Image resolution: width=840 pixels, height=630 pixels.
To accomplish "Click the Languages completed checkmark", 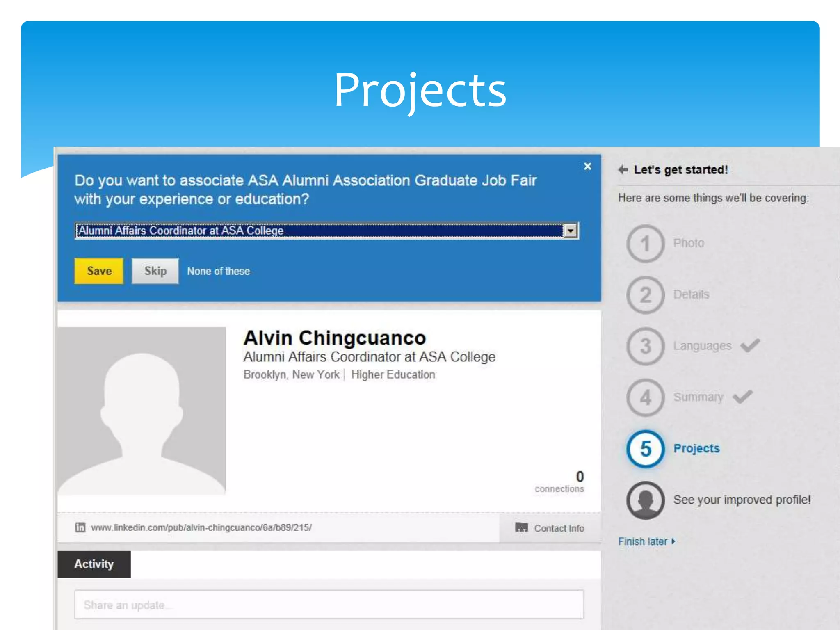I will (x=750, y=345).
